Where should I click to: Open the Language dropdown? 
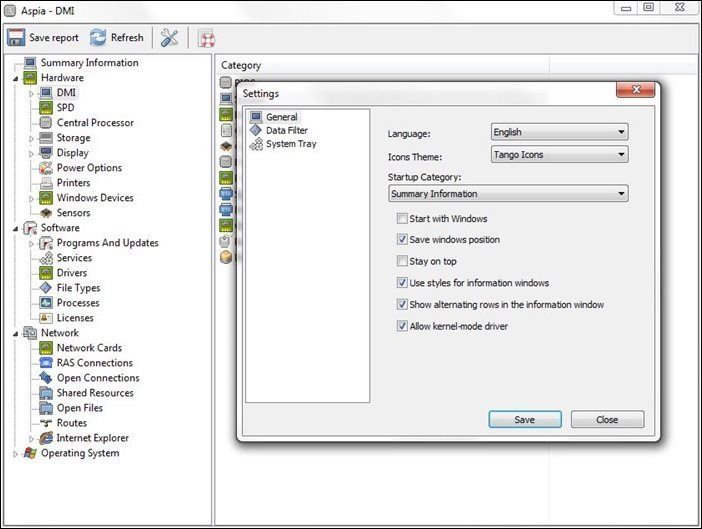point(560,132)
